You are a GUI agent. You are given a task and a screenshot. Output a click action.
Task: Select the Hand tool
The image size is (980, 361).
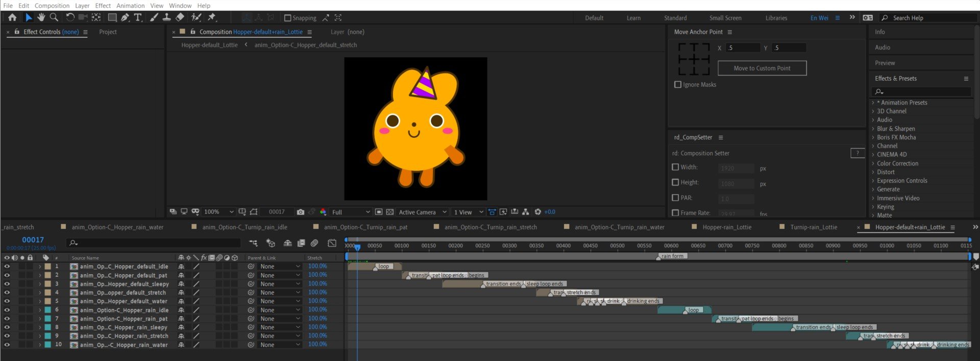[41, 17]
